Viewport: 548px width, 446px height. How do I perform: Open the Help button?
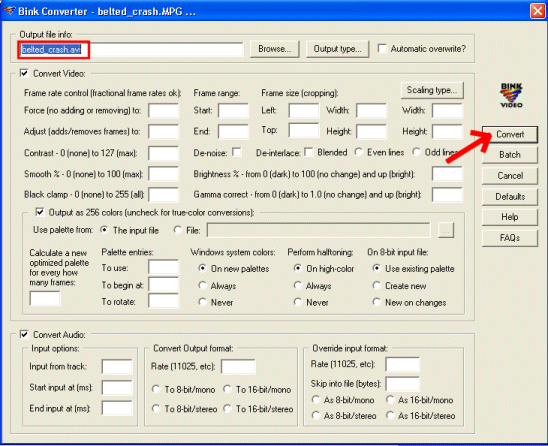point(510,217)
